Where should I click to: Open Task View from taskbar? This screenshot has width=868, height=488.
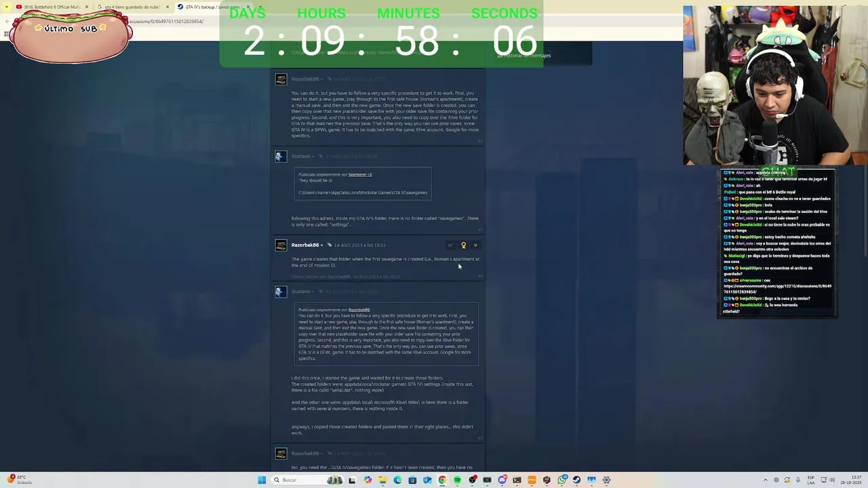pyautogui.click(x=351, y=480)
